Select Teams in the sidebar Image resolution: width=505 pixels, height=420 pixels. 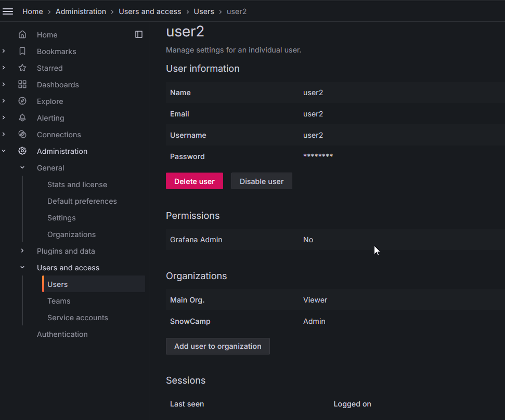tap(59, 301)
